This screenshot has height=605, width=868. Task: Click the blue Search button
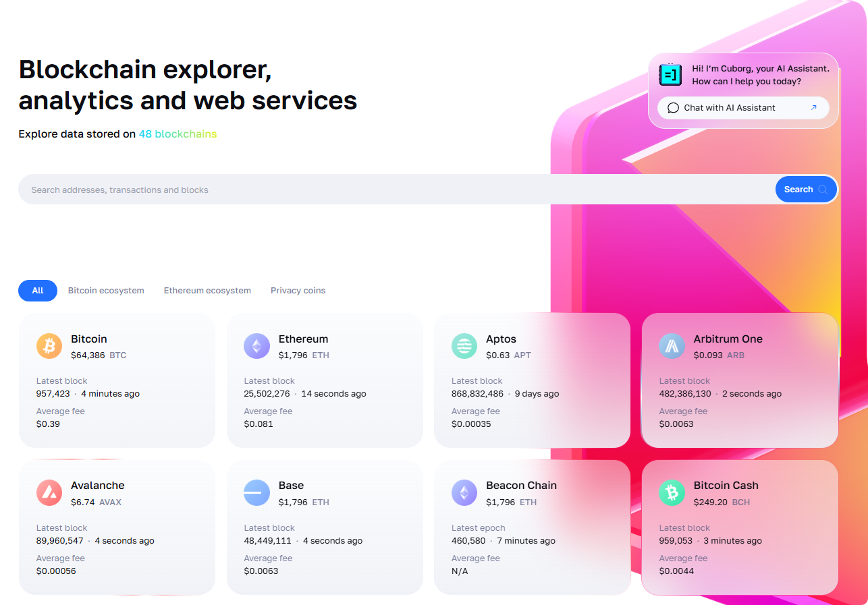pyautogui.click(x=806, y=190)
